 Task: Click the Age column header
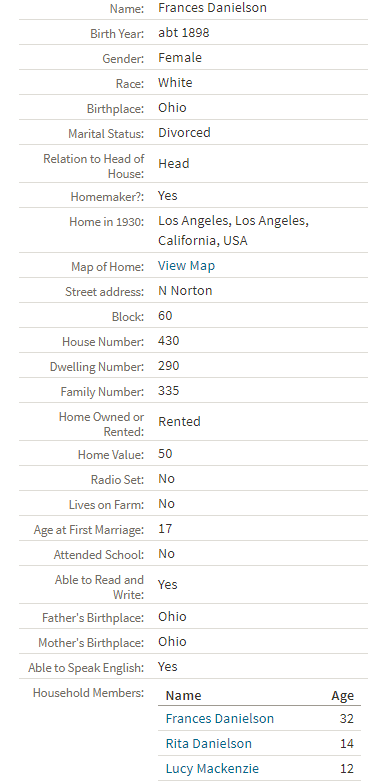click(343, 696)
